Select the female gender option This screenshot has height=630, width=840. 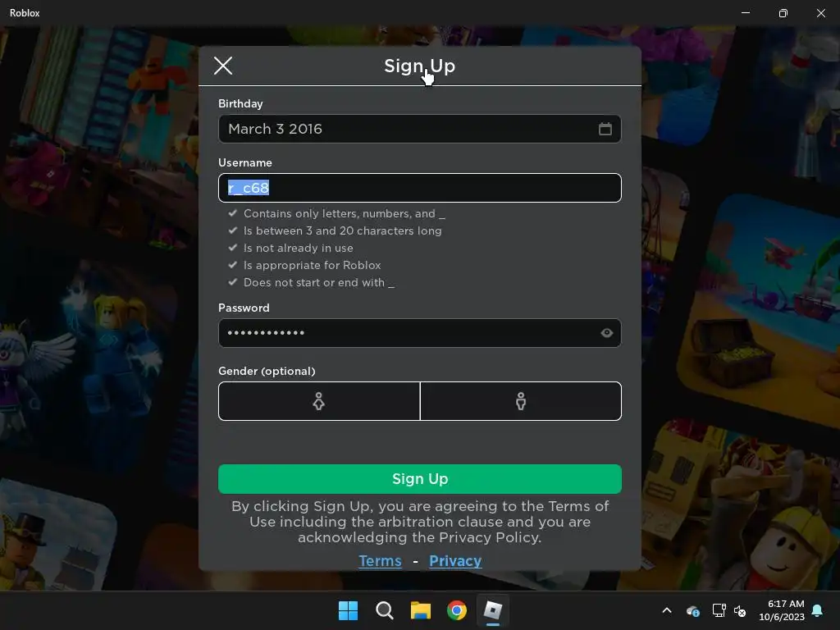point(319,401)
